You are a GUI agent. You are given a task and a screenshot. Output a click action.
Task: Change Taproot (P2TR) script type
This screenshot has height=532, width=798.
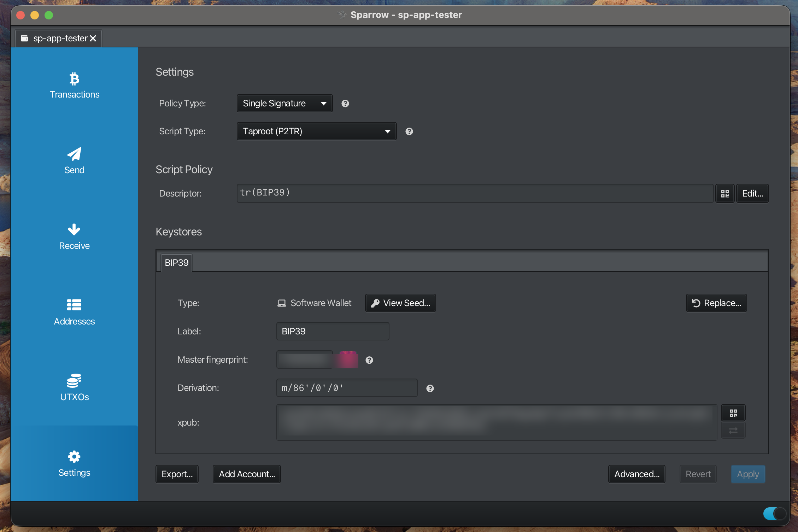coord(316,131)
